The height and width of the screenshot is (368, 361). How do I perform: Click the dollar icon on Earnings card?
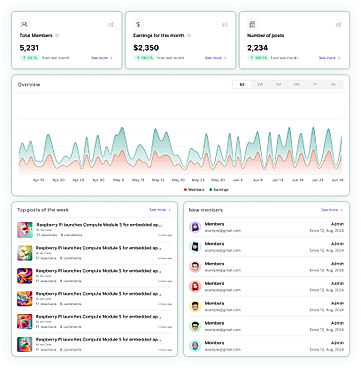click(138, 24)
